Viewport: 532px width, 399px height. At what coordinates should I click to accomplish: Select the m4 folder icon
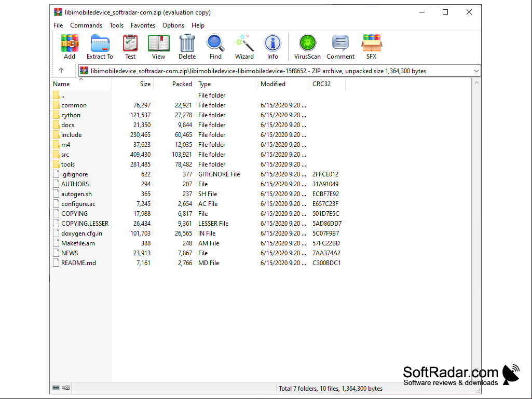coord(56,145)
